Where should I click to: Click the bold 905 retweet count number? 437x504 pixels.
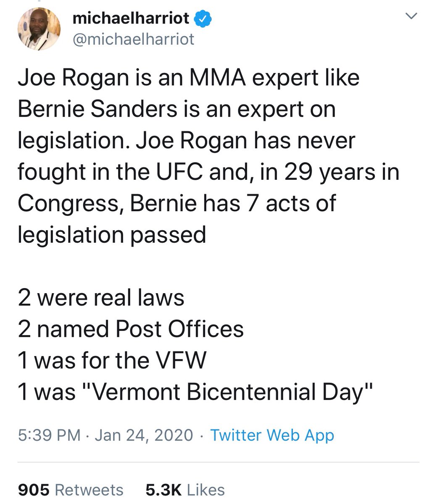pyautogui.click(x=34, y=490)
